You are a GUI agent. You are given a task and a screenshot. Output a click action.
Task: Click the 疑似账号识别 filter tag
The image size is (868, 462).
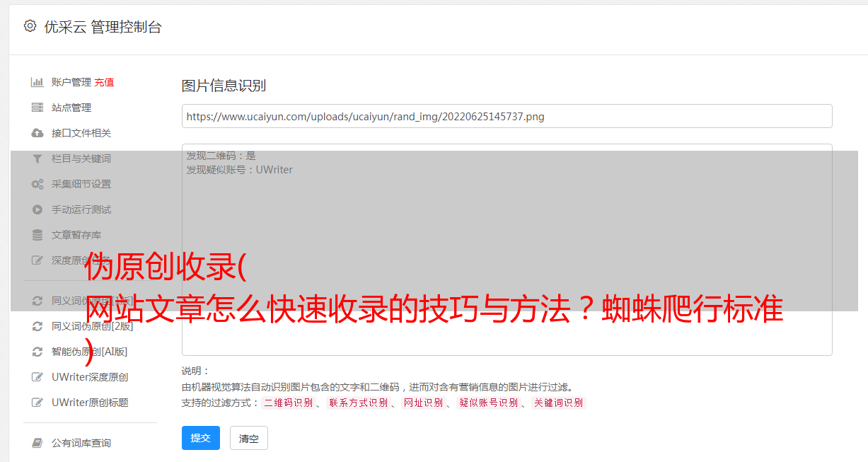pyautogui.click(x=488, y=403)
